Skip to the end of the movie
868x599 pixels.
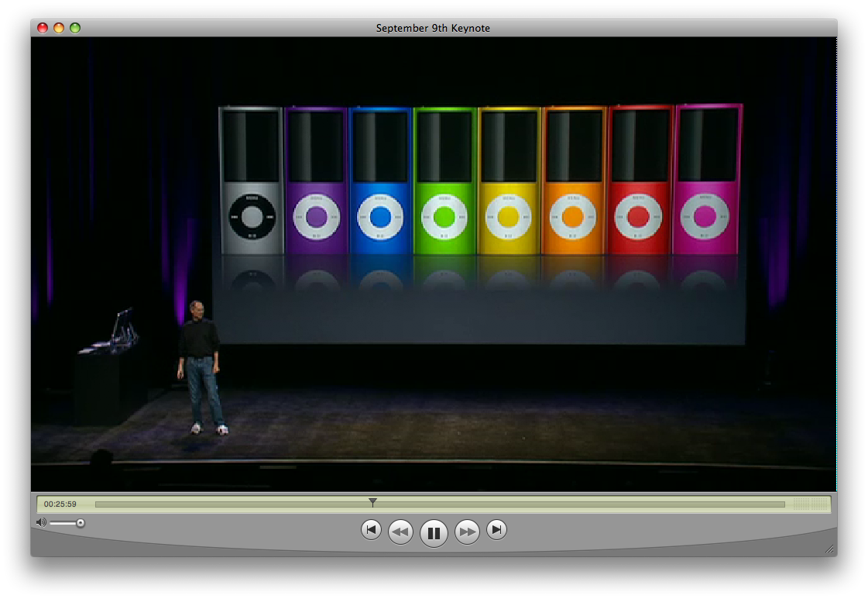point(496,530)
